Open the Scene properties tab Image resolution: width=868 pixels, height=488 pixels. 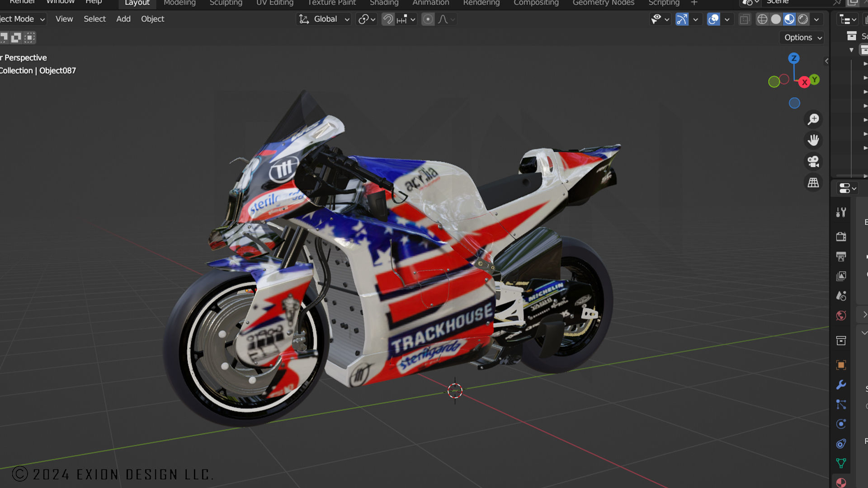click(x=841, y=296)
